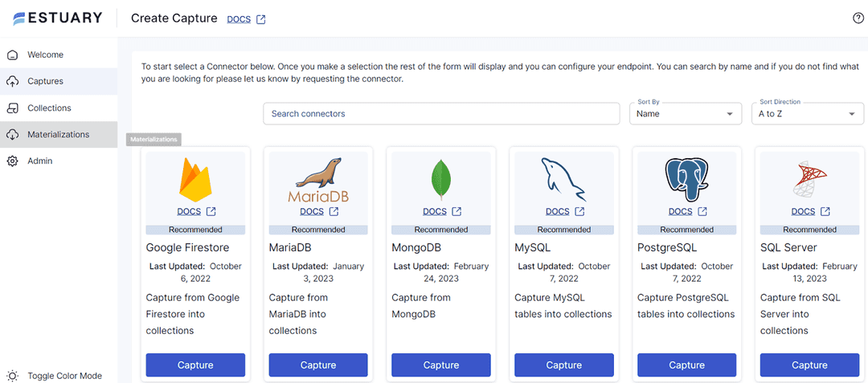Viewport: 868px width, 383px height.
Task: Click the Captures cloud upload icon
Action: (x=13, y=81)
